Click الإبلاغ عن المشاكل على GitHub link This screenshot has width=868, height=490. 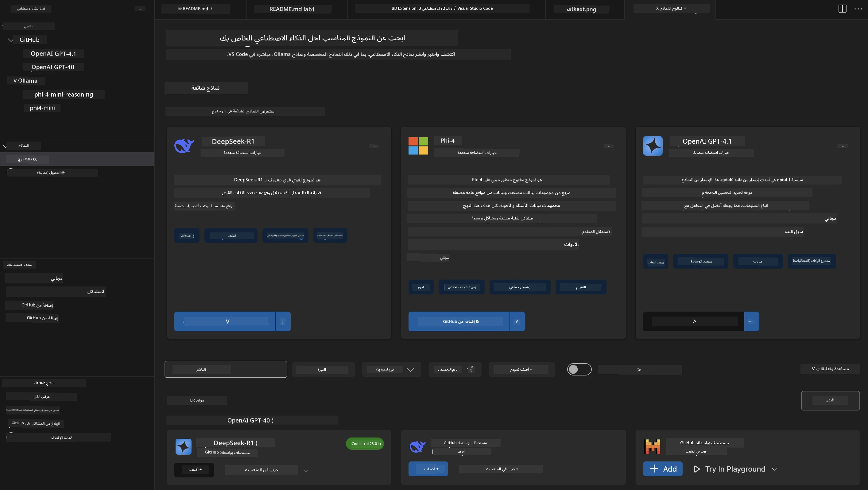pyautogui.click(x=36, y=423)
